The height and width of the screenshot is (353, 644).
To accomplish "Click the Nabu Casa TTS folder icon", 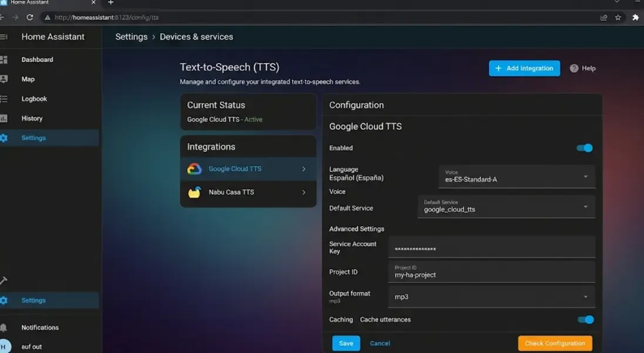I will [194, 192].
